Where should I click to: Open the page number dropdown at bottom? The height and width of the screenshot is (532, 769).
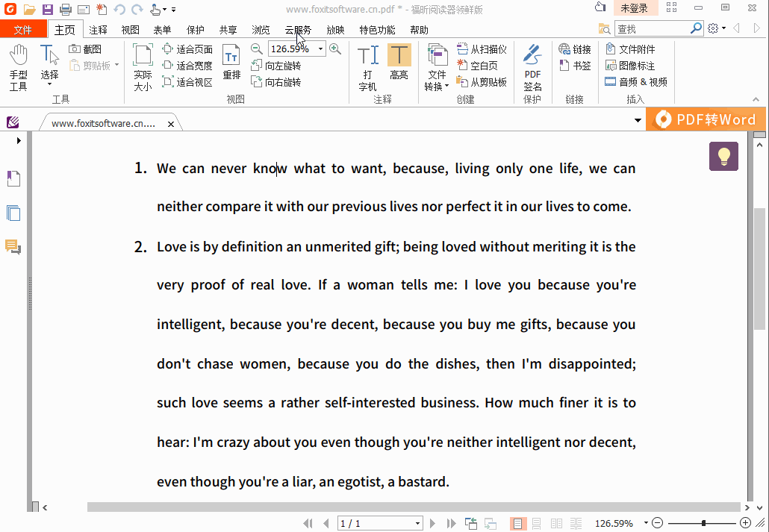(x=417, y=524)
